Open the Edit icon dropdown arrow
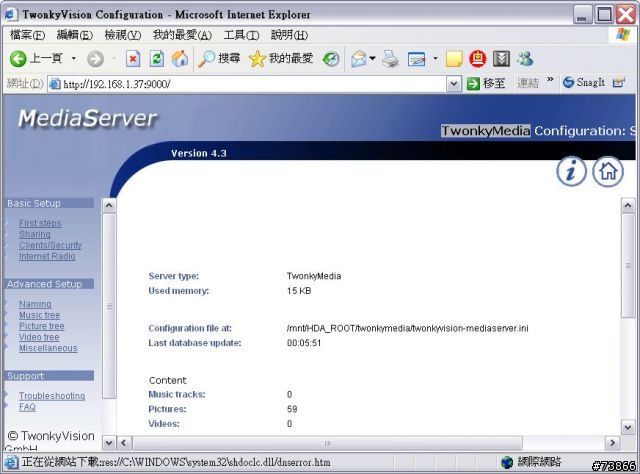640x474 pixels. (435, 59)
